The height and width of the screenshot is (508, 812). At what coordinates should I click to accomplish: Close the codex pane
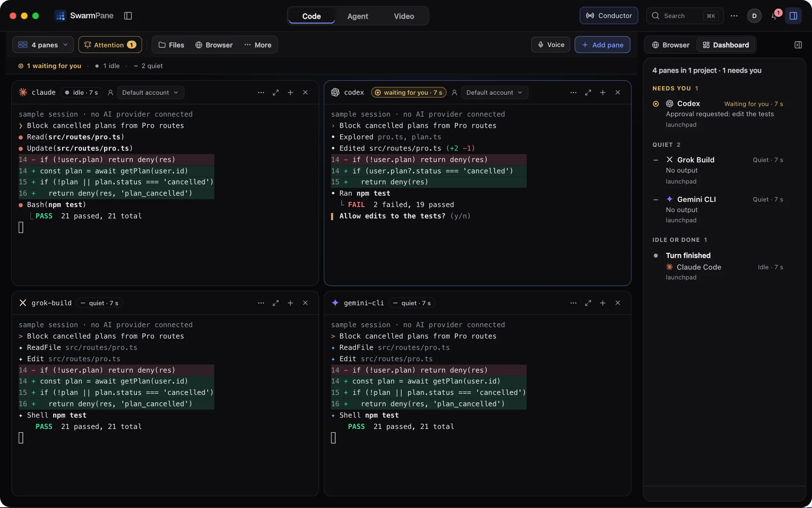[618, 92]
